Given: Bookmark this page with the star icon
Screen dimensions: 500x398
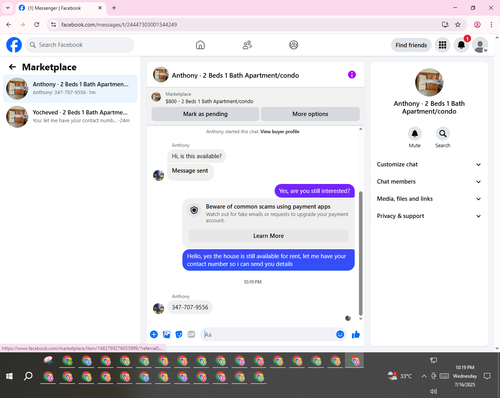Looking at the screenshot, I should pyautogui.click(x=458, y=25).
